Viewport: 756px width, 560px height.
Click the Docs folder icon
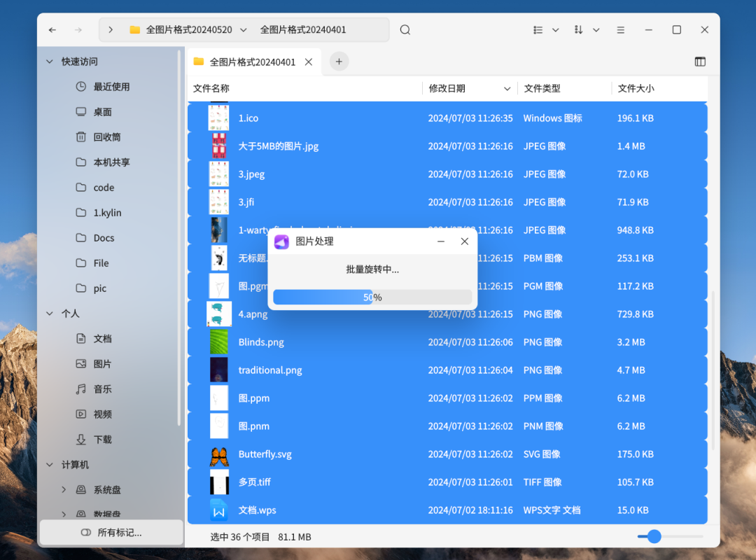click(x=81, y=238)
